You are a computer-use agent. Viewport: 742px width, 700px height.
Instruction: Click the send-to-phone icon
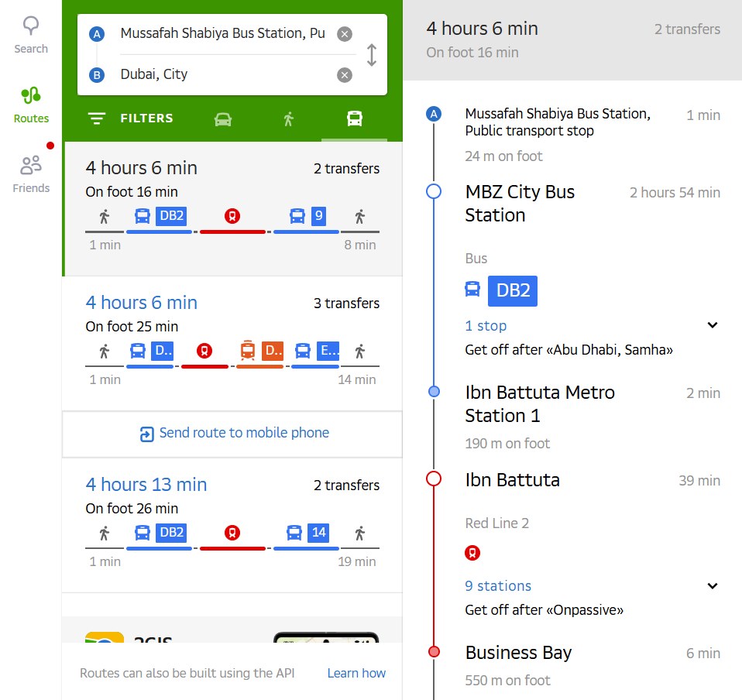tap(146, 434)
